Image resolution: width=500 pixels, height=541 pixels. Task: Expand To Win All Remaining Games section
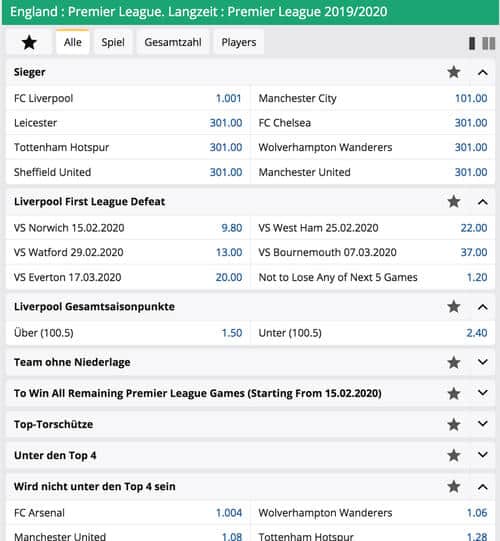483,393
